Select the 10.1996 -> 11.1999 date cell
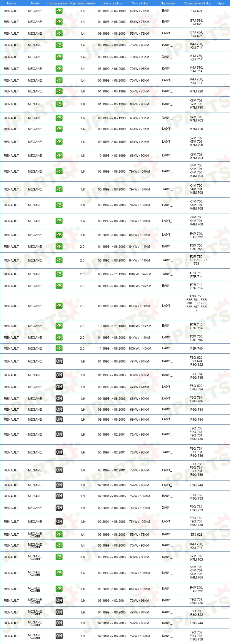This screenshot has width=230, height=644. click(112, 326)
